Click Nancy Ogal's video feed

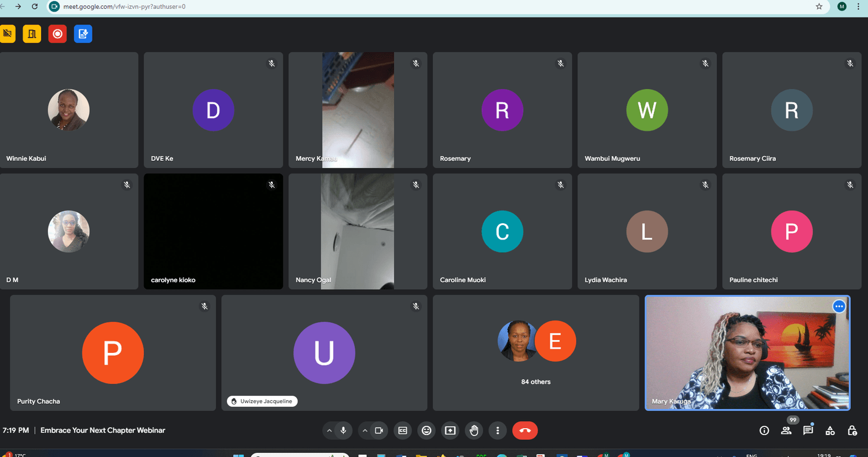pos(358,231)
